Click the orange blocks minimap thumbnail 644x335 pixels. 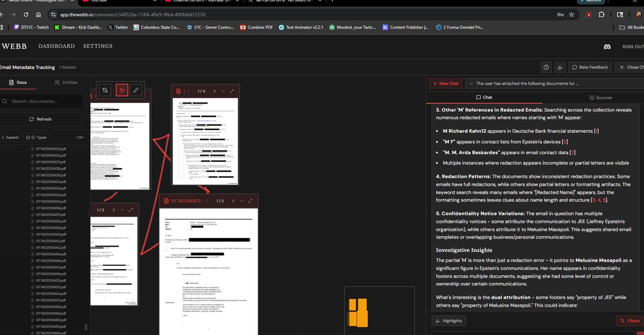(357, 313)
